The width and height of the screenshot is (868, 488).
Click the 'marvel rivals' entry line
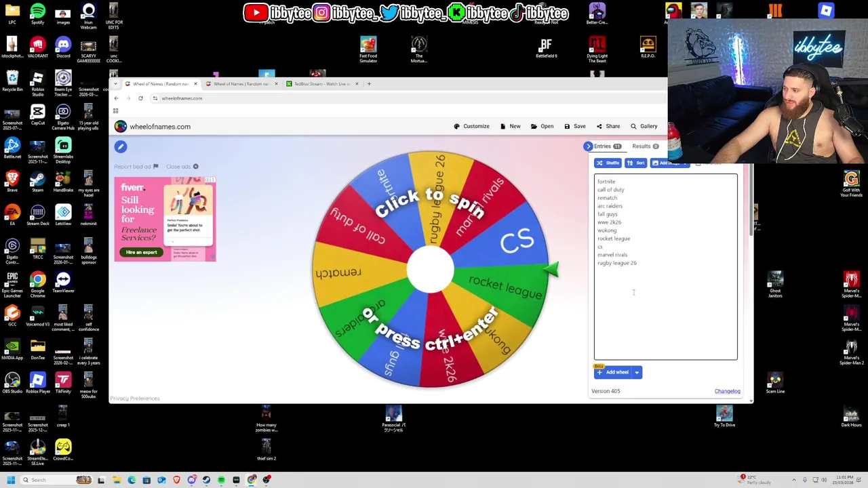coord(612,255)
